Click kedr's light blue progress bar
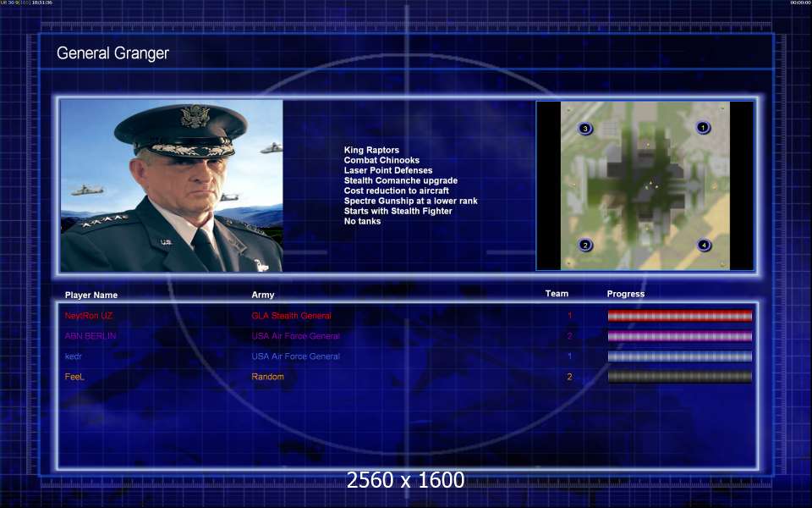Image resolution: width=812 pixels, height=508 pixels. pos(679,356)
